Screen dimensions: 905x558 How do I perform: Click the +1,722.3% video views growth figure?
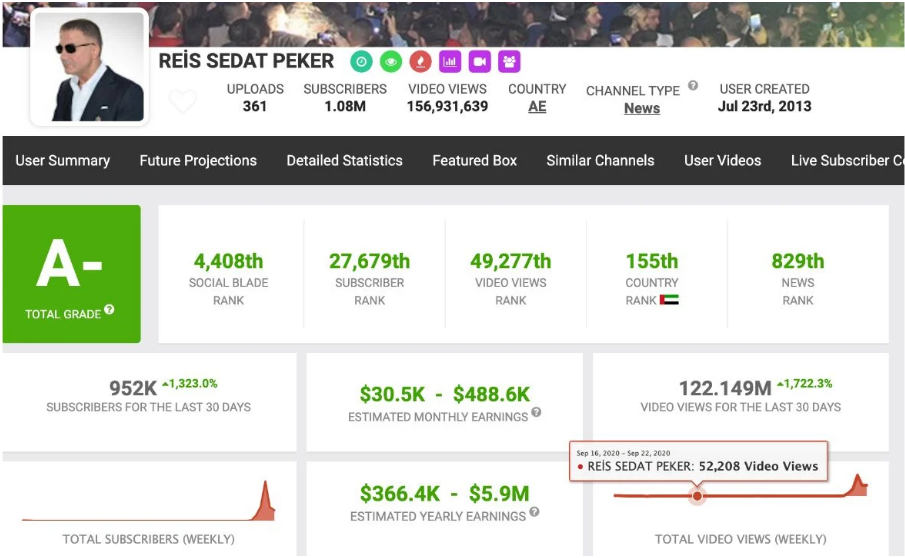(805, 384)
